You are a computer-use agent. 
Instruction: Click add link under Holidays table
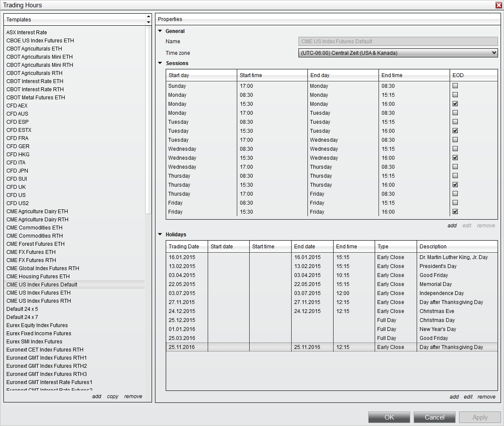(x=454, y=397)
